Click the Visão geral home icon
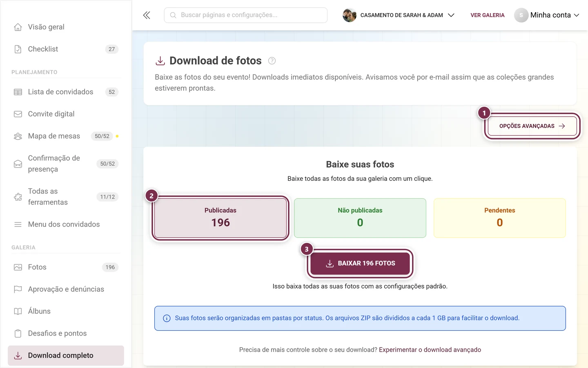Image resolution: width=588 pixels, height=368 pixels. coord(18,27)
